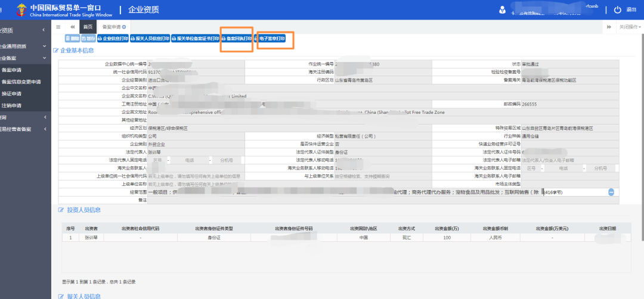Select 注销申请 in sidebar menu
Viewport: 644px width, 299px height.
click(x=11, y=105)
